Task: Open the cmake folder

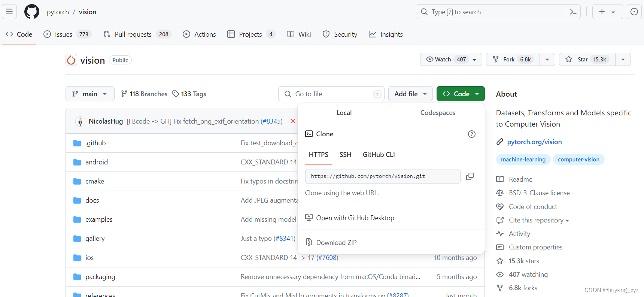Action: 95,181
